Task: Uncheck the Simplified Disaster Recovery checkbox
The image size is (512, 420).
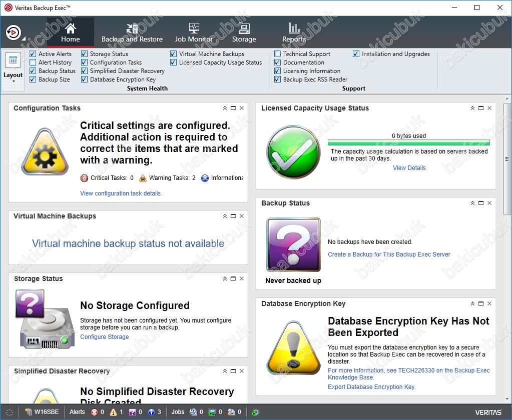Action: point(84,71)
